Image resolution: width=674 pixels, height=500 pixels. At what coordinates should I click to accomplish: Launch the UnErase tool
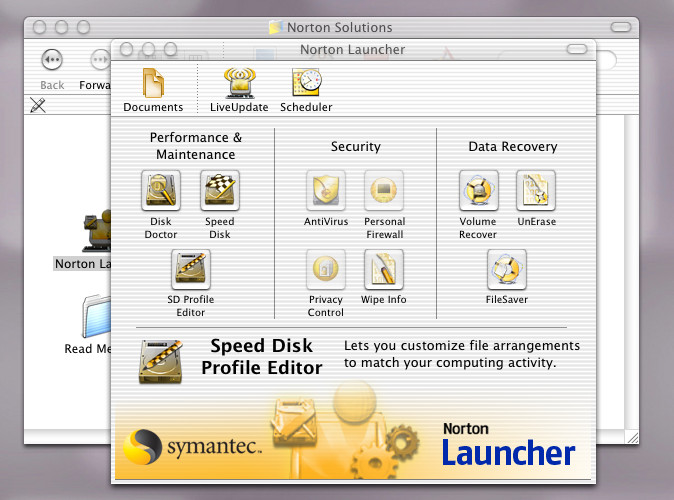coord(536,190)
